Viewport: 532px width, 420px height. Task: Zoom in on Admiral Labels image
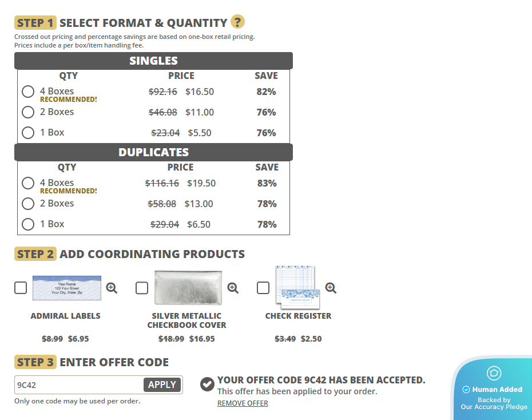112,288
